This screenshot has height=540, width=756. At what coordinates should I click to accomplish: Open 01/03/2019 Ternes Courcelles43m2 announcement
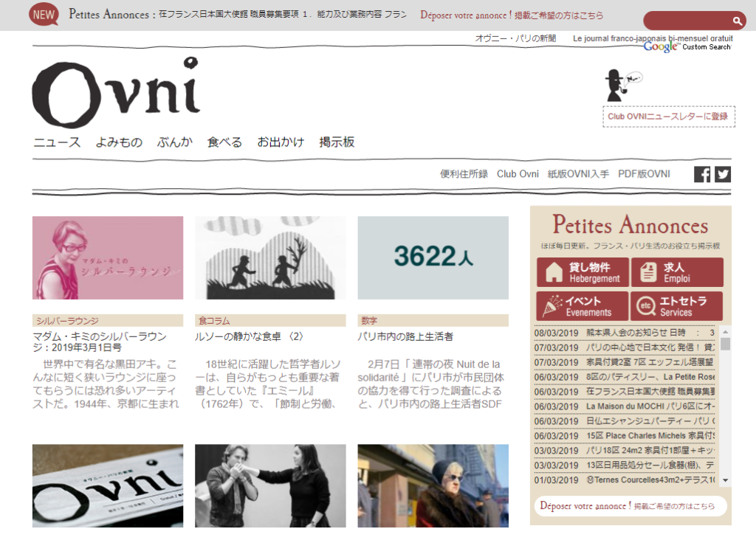625,480
